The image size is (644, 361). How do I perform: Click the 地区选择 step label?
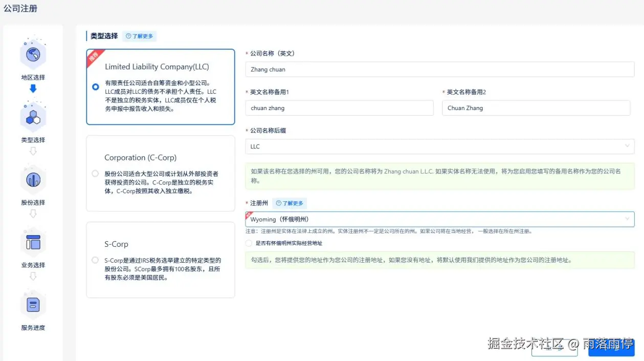click(33, 77)
